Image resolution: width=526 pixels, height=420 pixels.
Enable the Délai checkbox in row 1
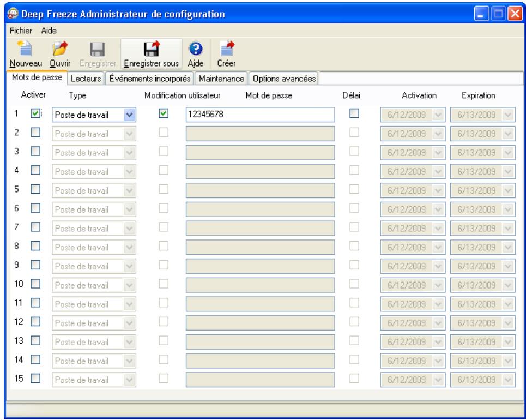354,113
